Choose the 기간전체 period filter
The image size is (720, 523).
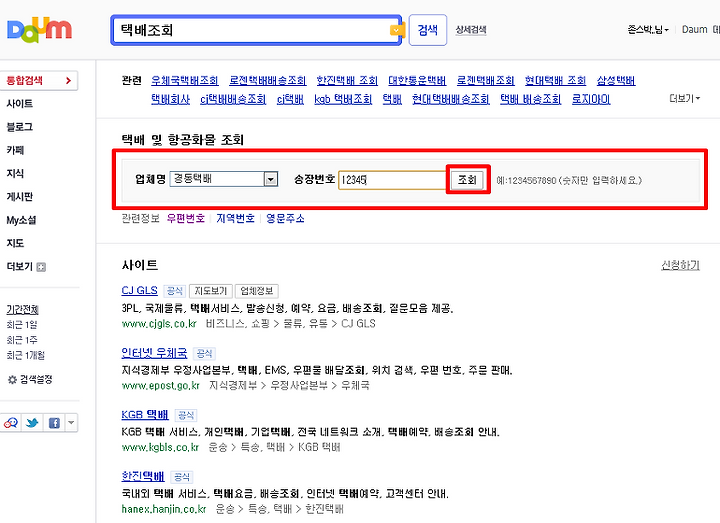(22, 310)
